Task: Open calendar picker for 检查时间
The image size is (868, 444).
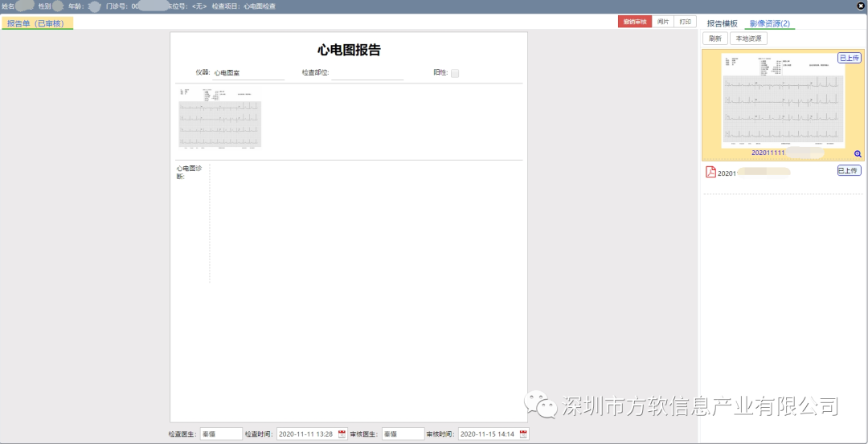Action: pyautogui.click(x=342, y=434)
